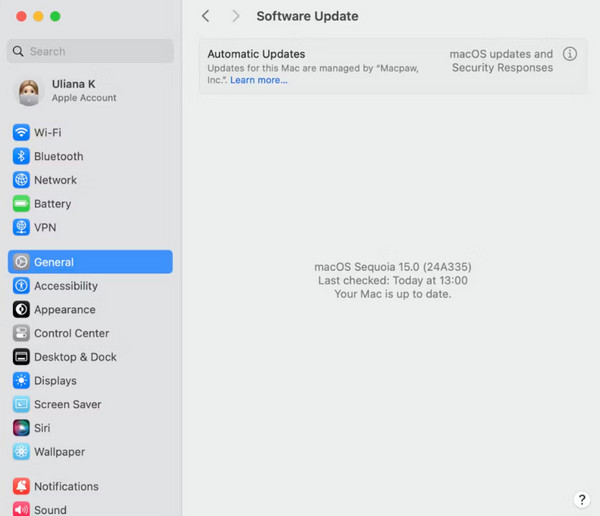
Task: Follow the Learn more… link
Action: coord(259,80)
